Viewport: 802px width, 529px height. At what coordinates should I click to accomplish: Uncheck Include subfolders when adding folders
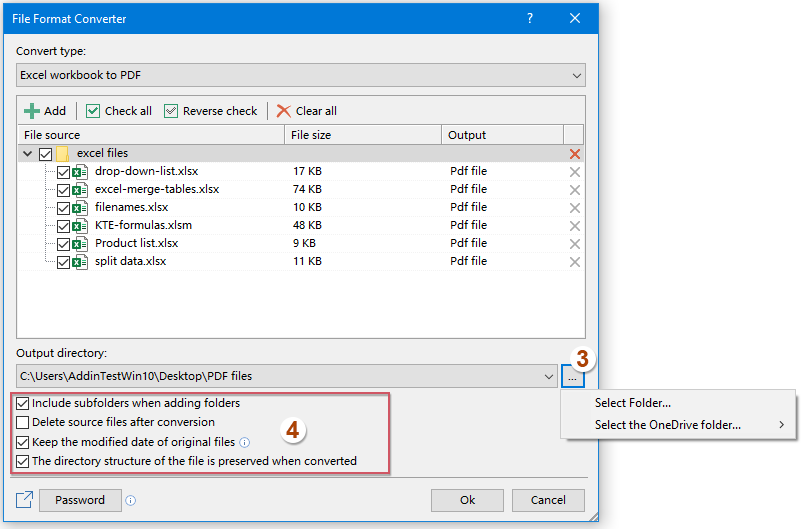[23, 404]
